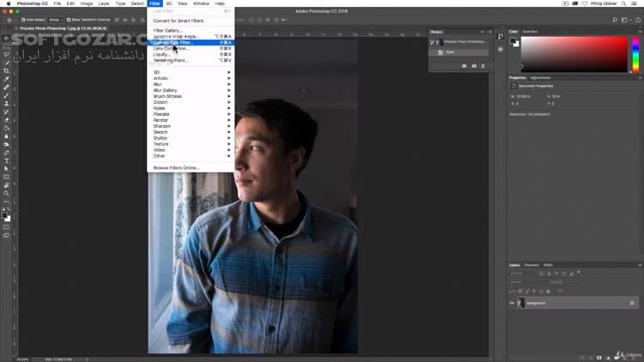This screenshot has height=362, width=644.
Task: Open the Apple menu
Action: click(x=9, y=3)
